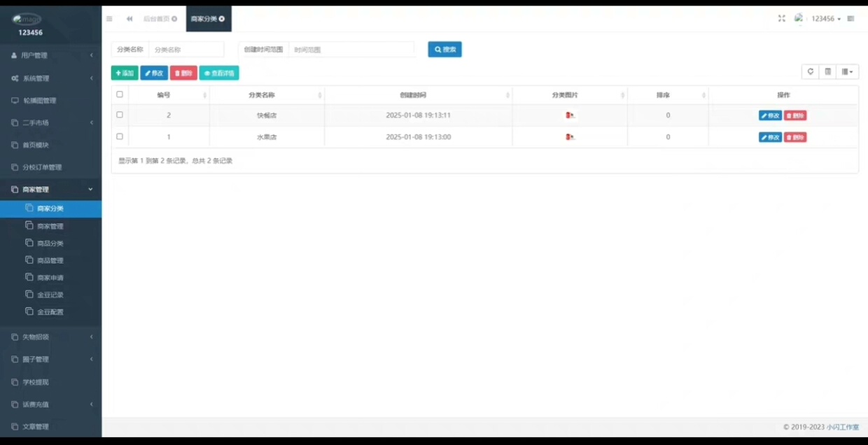Open category image thumbnail for 快餐店 row
The image size is (868, 445).
point(570,115)
